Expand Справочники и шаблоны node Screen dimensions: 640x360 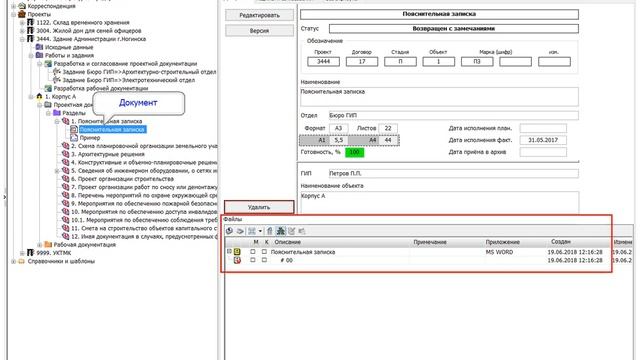coord(13,261)
